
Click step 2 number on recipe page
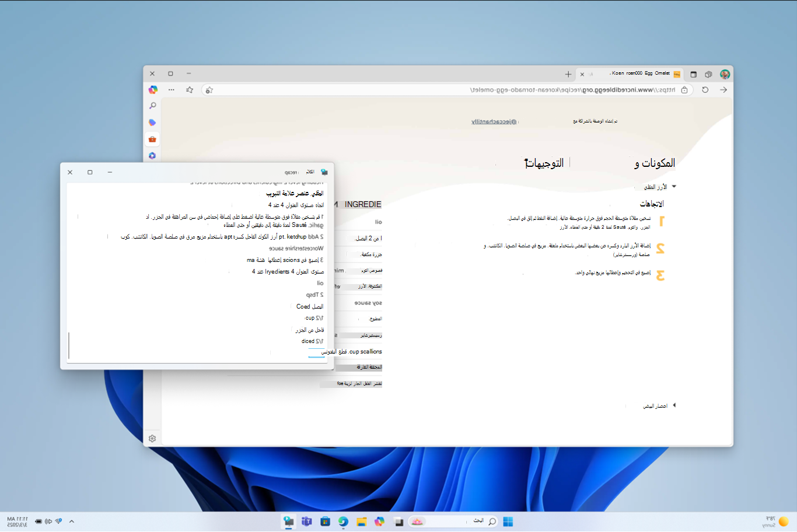coord(660,248)
